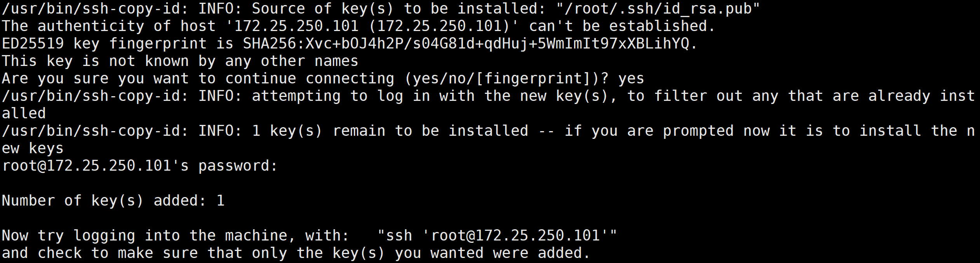Click 'Are you sure you want to continue' text
This screenshot has height=263, width=980.
click(x=149, y=79)
